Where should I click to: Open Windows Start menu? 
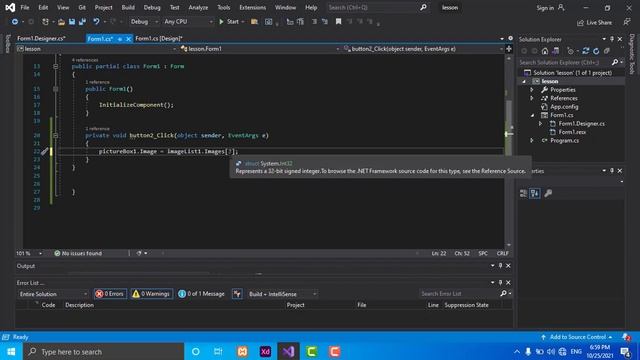[x=11, y=351]
